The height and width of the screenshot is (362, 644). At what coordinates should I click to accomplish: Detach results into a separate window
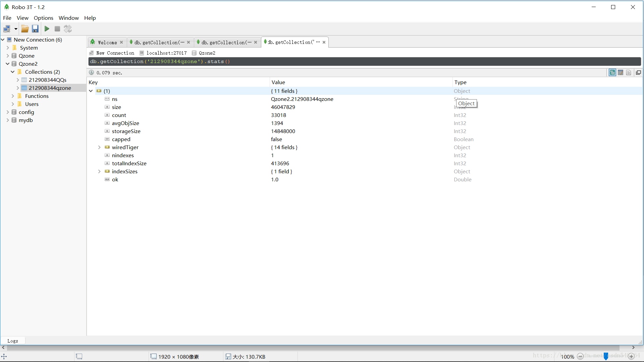click(638, 72)
